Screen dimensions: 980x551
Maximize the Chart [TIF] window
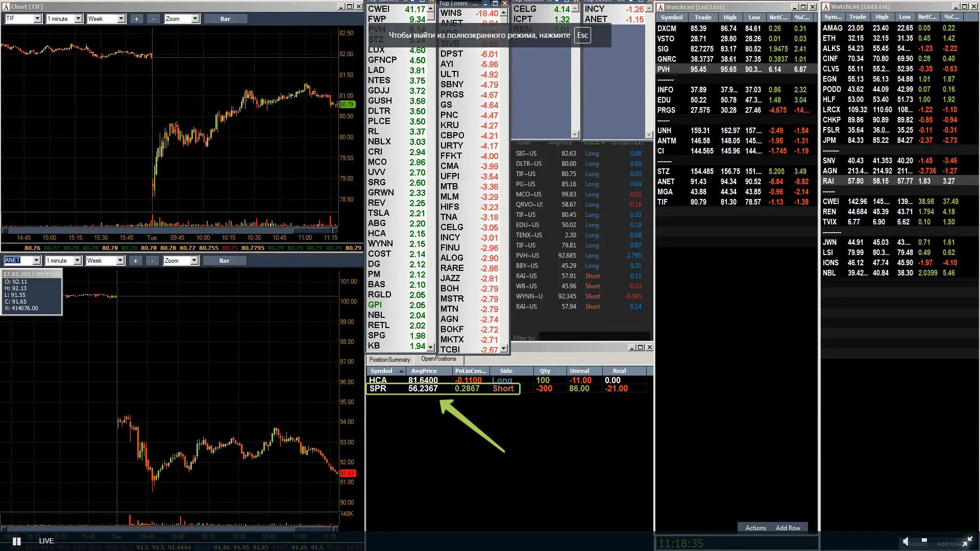pyautogui.click(x=350, y=7)
